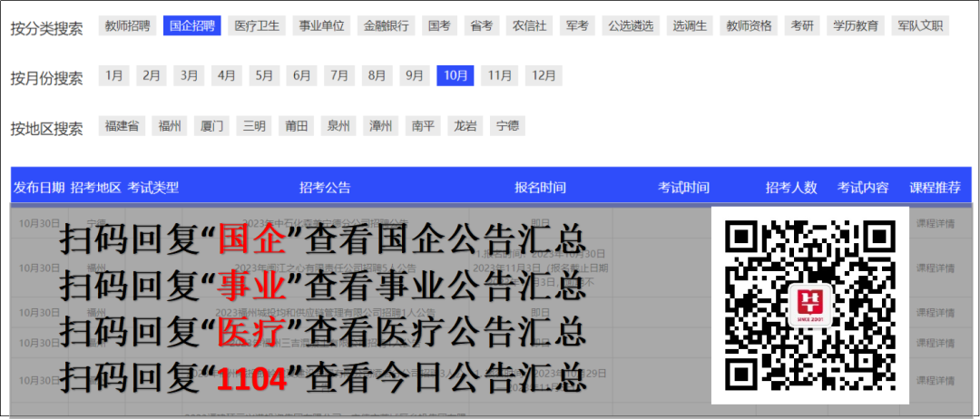The height and width of the screenshot is (419, 980).
Task: Open the 军考 category
Action: (x=577, y=25)
